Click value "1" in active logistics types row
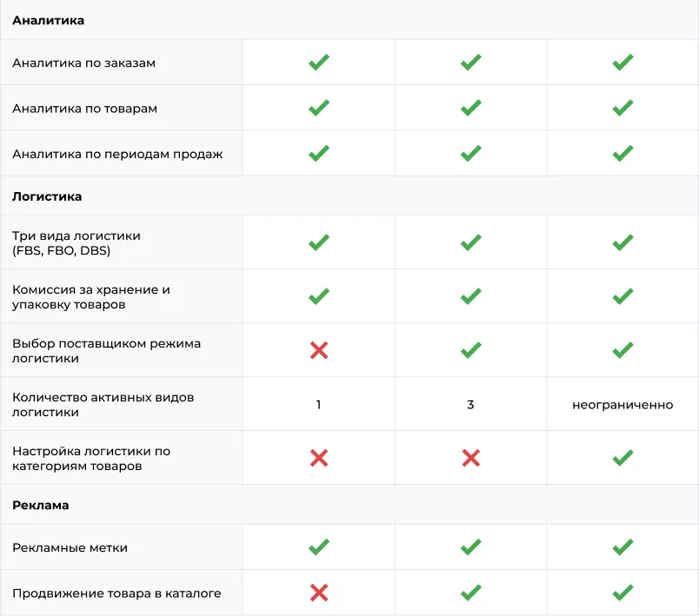Viewport: 699px width, 616px height. [319, 405]
